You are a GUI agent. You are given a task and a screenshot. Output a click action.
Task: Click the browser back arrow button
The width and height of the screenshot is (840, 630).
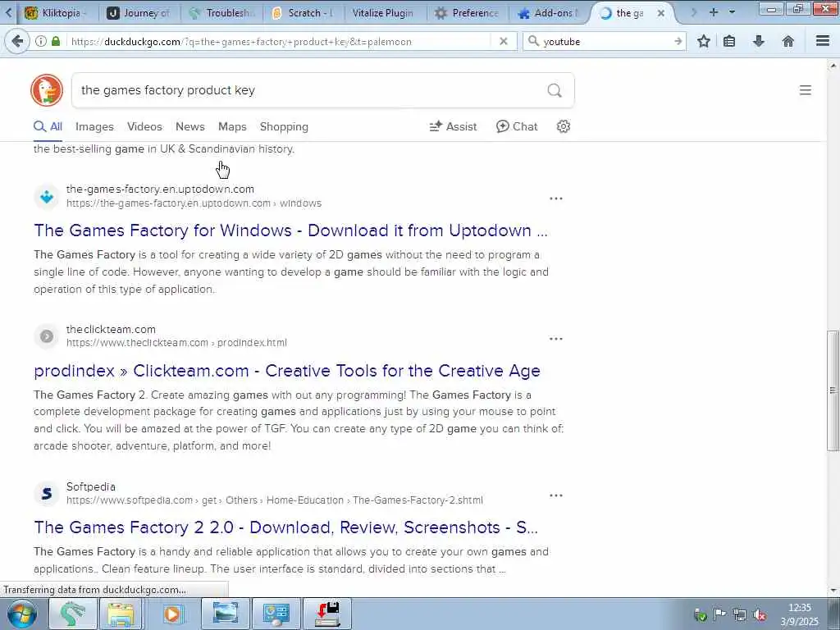point(17,41)
